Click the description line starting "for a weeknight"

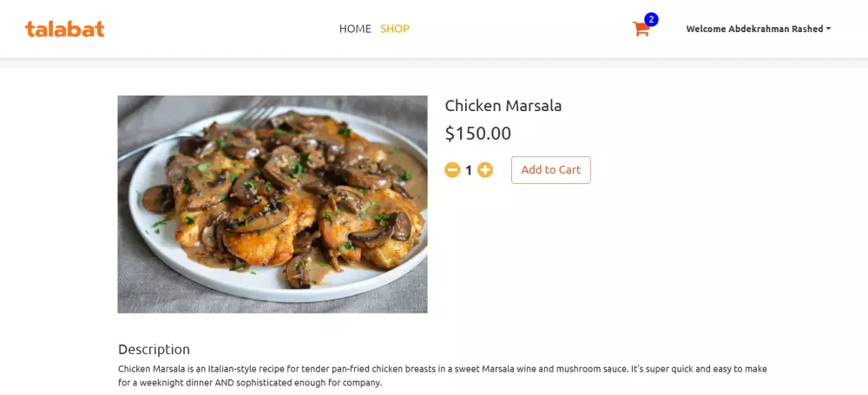(x=250, y=383)
